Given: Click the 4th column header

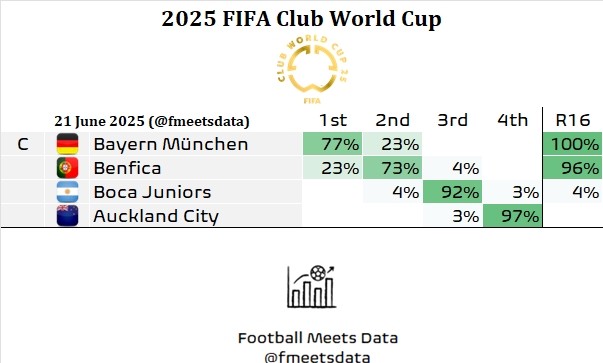Looking at the screenshot, I should 513,120.
